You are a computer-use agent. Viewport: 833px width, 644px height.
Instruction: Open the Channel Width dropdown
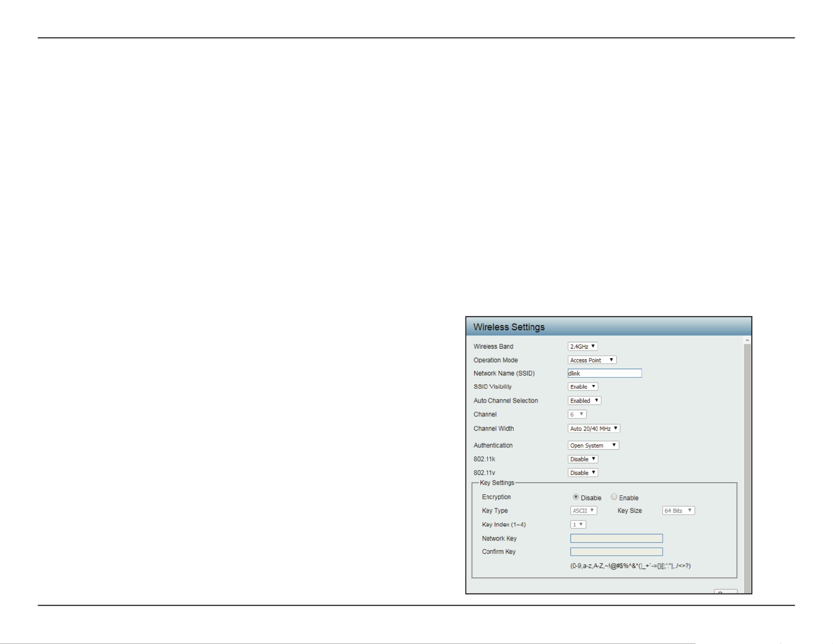(x=594, y=428)
